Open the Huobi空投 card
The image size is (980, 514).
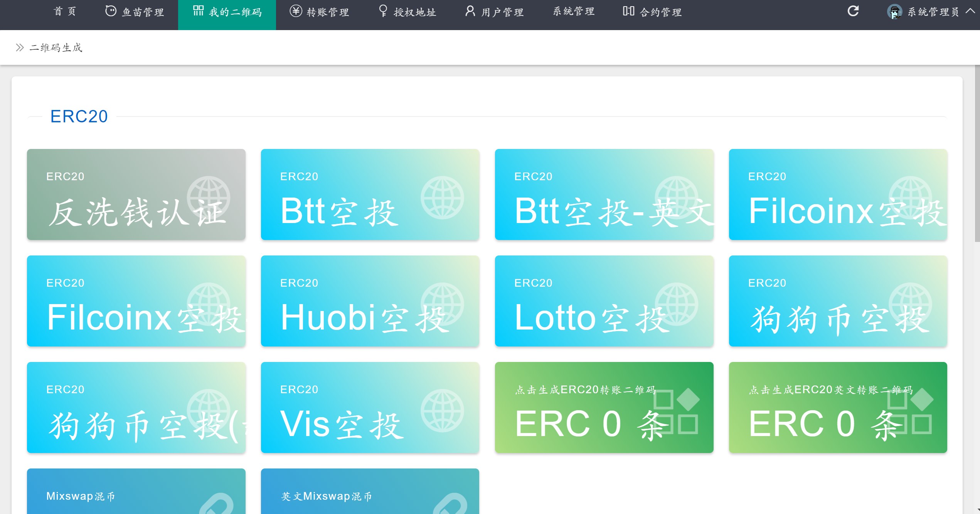370,301
